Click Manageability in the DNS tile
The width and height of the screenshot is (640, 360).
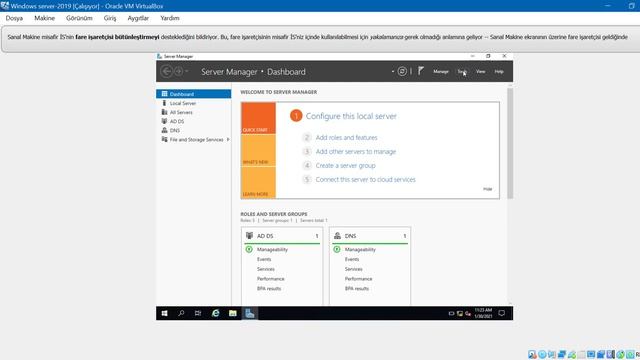click(x=360, y=249)
